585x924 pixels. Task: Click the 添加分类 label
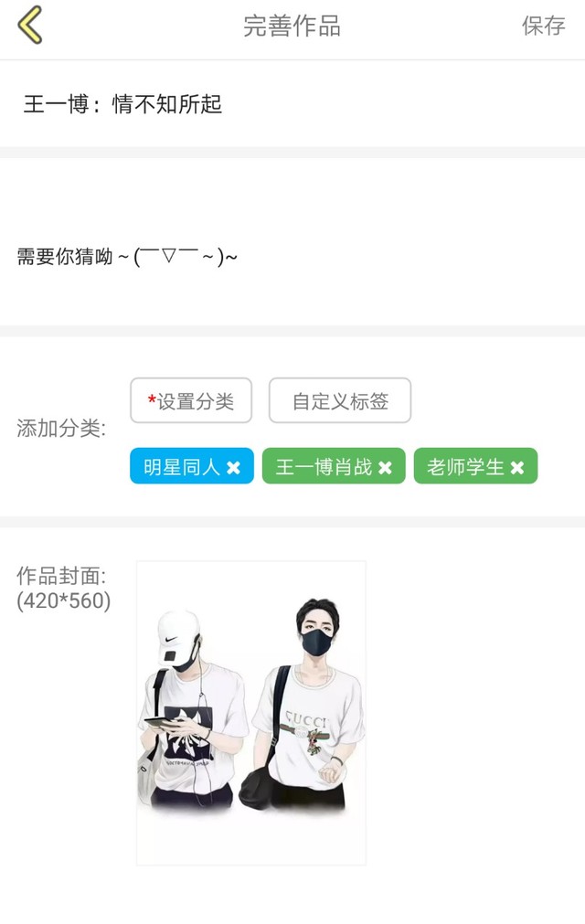tap(61, 429)
